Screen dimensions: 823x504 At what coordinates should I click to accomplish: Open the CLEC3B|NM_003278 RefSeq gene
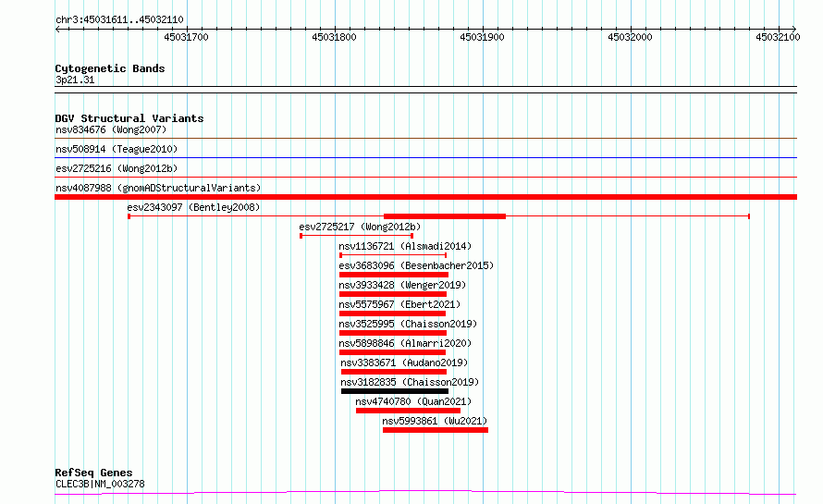[x=100, y=484]
